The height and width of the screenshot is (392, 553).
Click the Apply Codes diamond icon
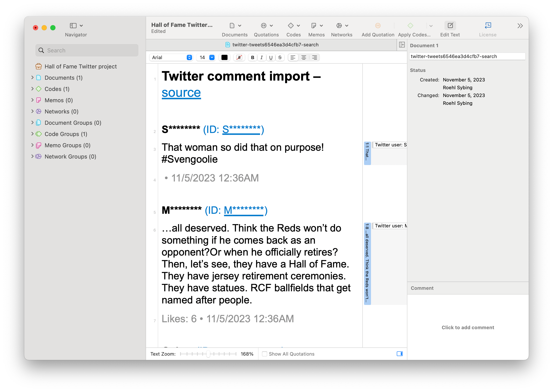410,26
